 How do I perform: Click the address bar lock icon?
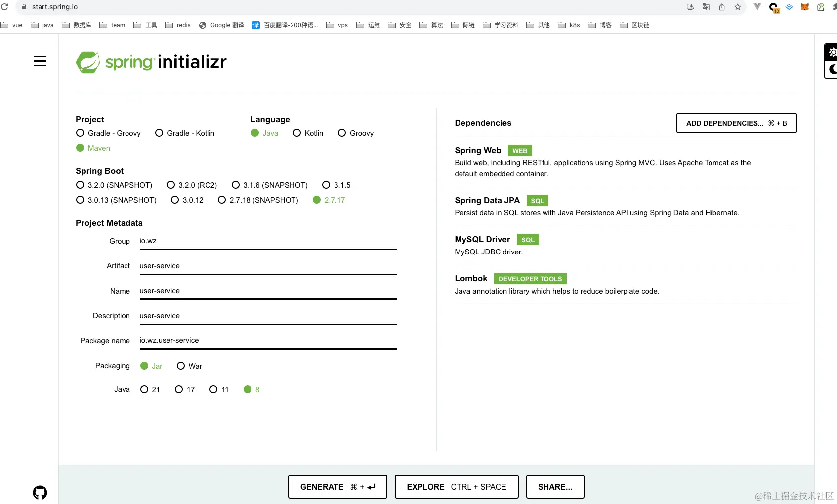(x=24, y=7)
